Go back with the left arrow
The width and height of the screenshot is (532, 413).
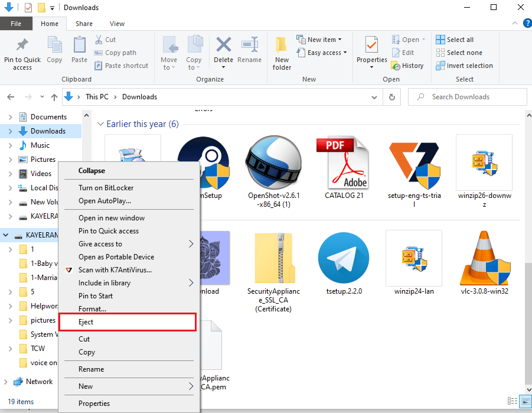coord(11,97)
